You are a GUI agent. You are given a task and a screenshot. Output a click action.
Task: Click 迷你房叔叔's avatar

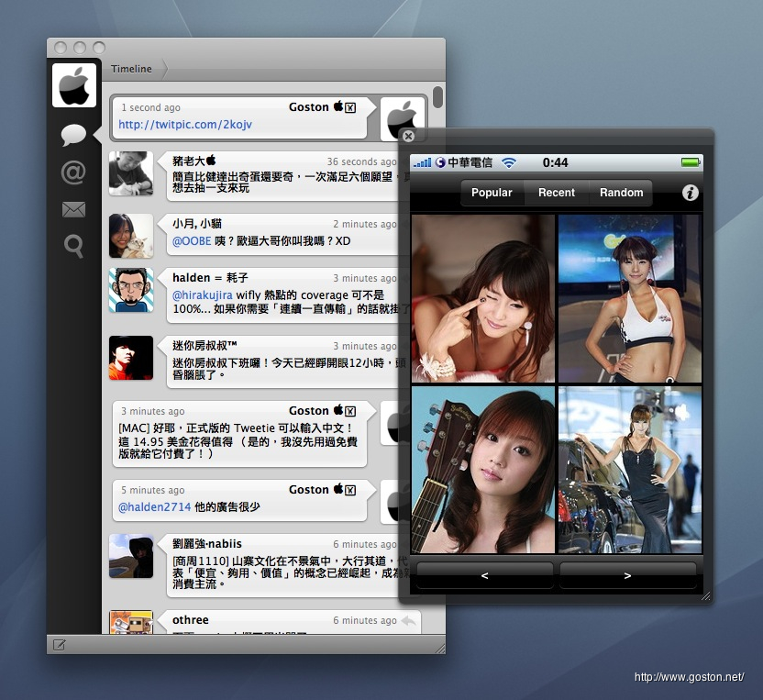[131, 358]
